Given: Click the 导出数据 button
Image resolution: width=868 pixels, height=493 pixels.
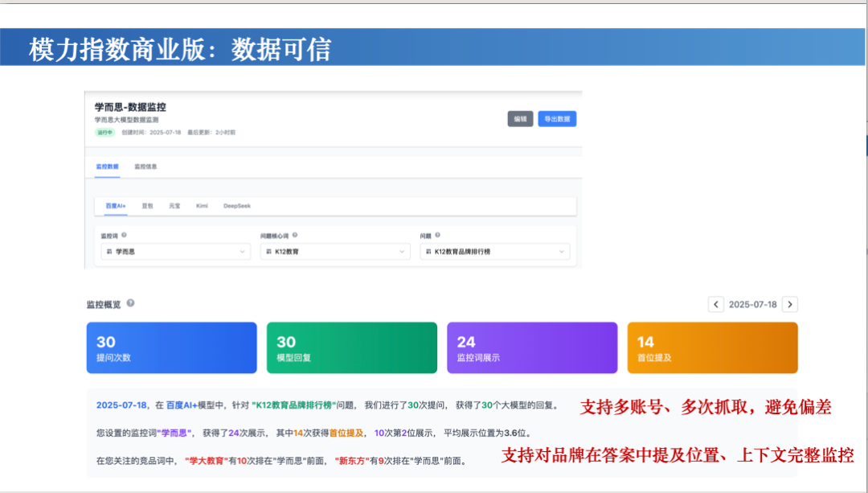Looking at the screenshot, I should point(557,119).
